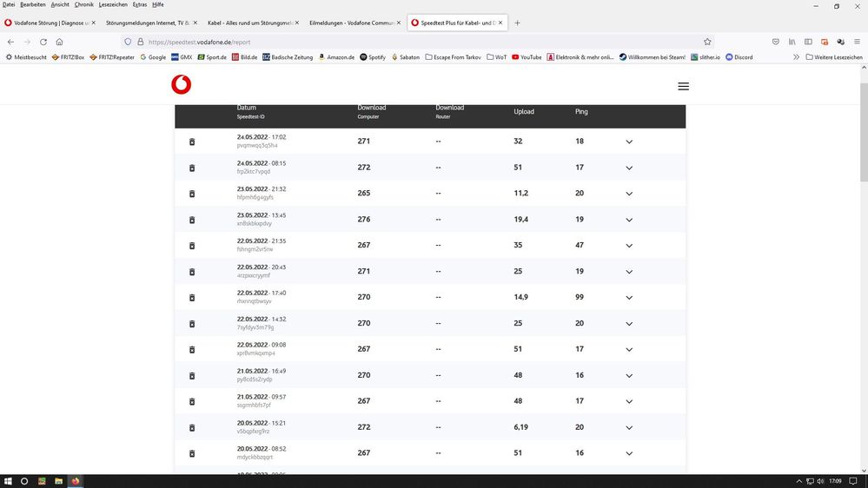This screenshot has height=488, width=868.
Task: Open the Discord bookmark
Action: (x=739, y=57)
